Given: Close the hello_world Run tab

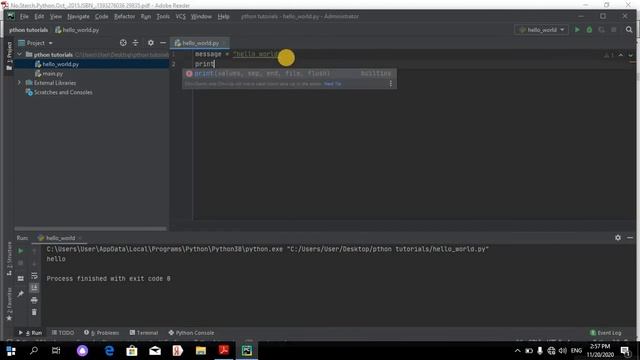Looking at the screenshot, I should [80, 238].
